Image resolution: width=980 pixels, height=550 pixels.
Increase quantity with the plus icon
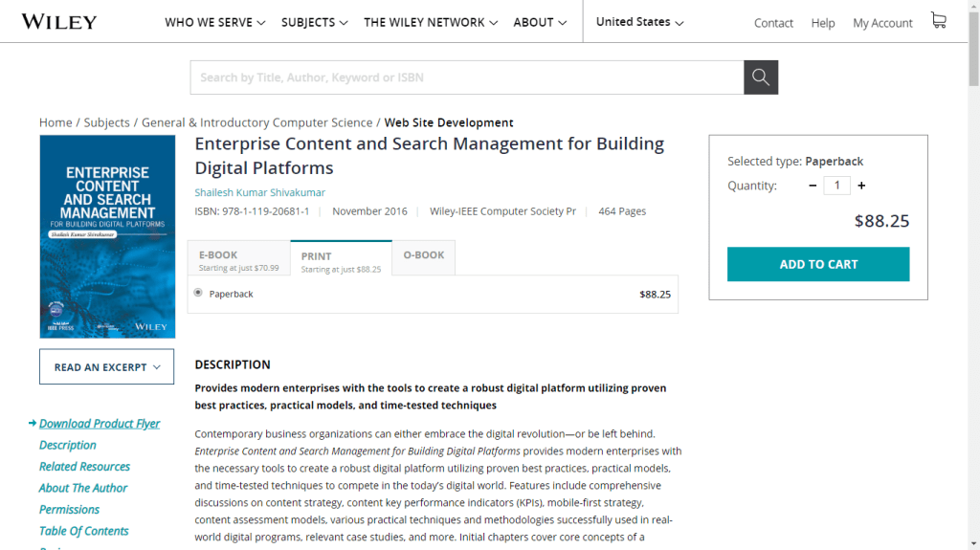(x=861, y=186)
